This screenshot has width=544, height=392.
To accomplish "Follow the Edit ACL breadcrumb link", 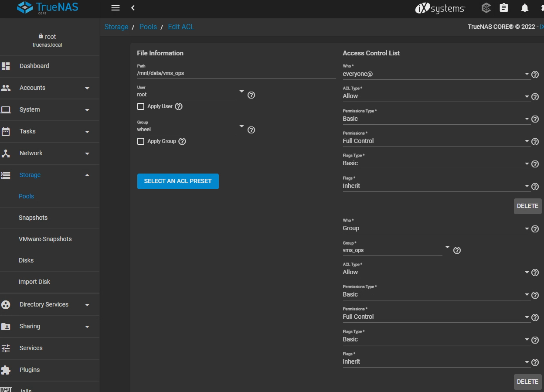I will point(181,27).
